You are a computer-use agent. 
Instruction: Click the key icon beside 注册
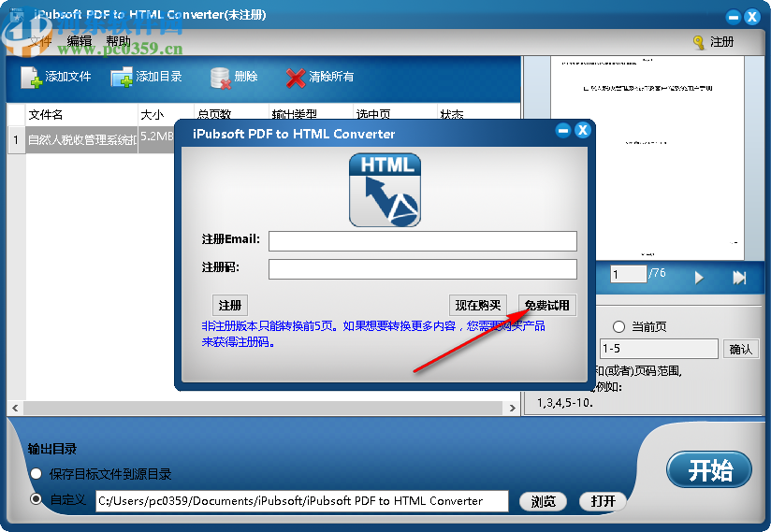pyautogui.click(x=698, y=42)
